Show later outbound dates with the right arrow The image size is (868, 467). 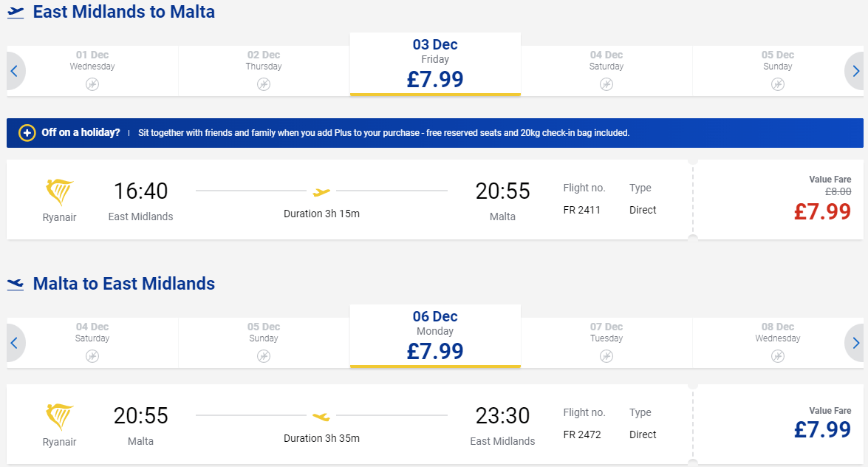(x=855, y=72)
